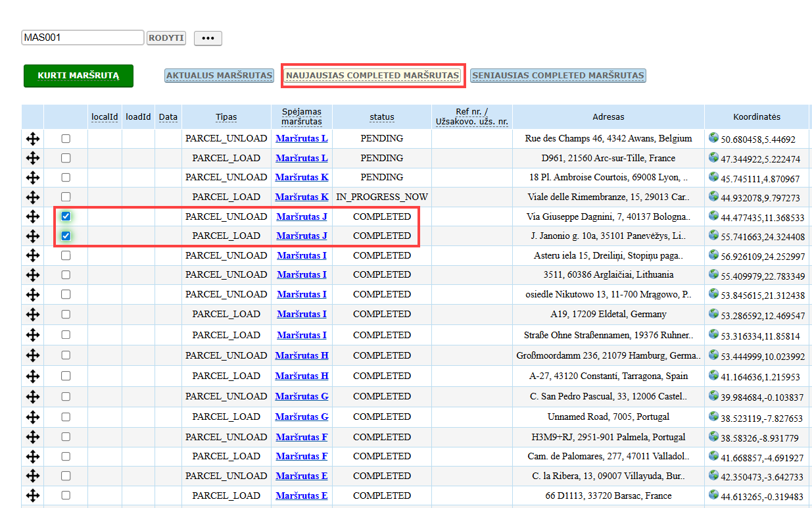Open Maršrutas K link in IN_PROGRESS_NOW row
The image size is (812, 508).
click(302, 197)
